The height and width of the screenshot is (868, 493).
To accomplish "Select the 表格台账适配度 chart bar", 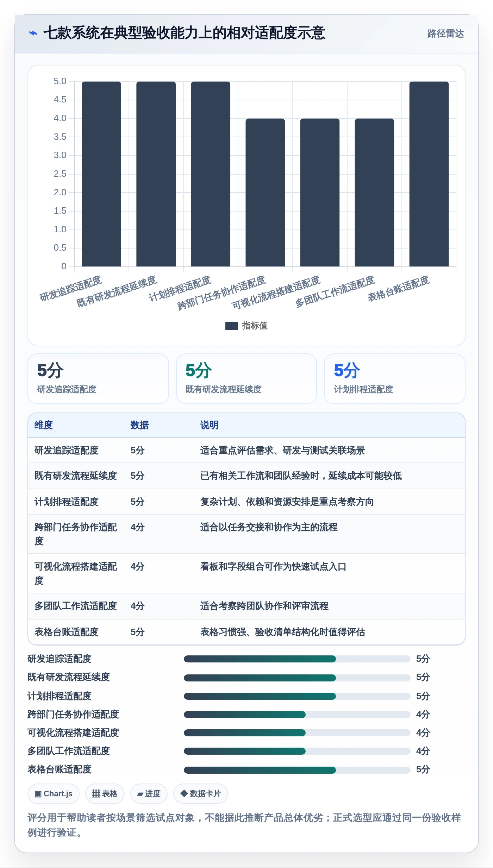I will point(429,174).
